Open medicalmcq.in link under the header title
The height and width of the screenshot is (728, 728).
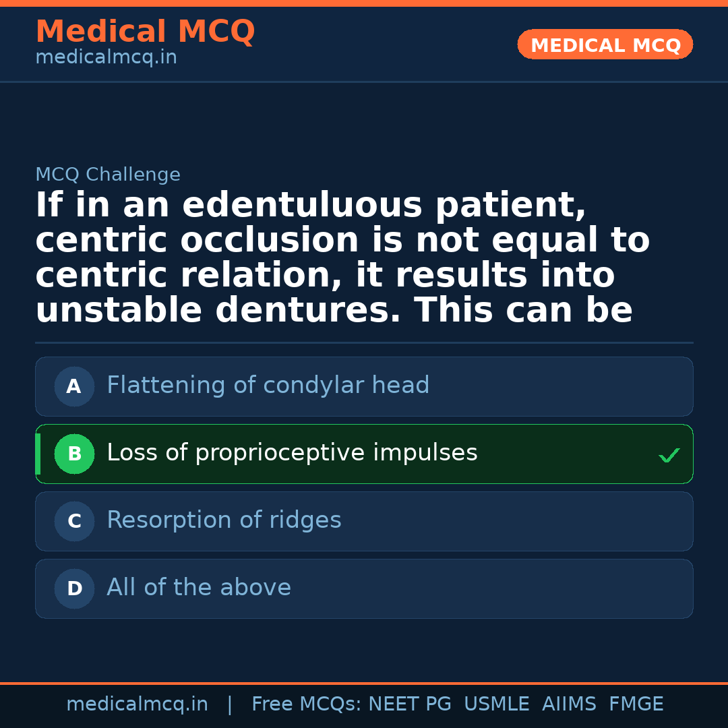(x=106, y=58)
